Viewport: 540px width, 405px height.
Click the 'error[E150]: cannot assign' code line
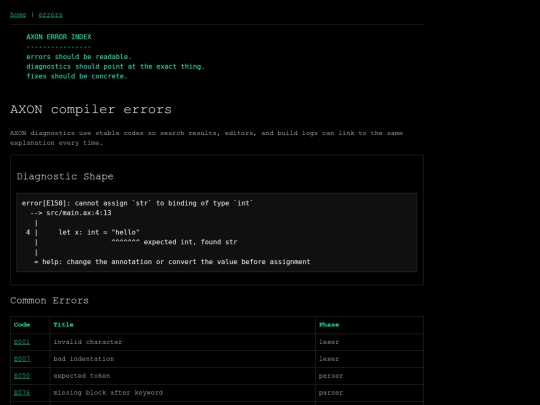point(137,203)
